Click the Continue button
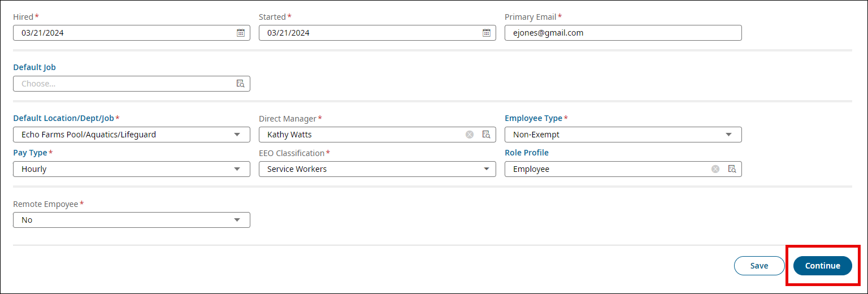This screenshot has height=294, width=868. pyautogui.click(x=822, y=266)
